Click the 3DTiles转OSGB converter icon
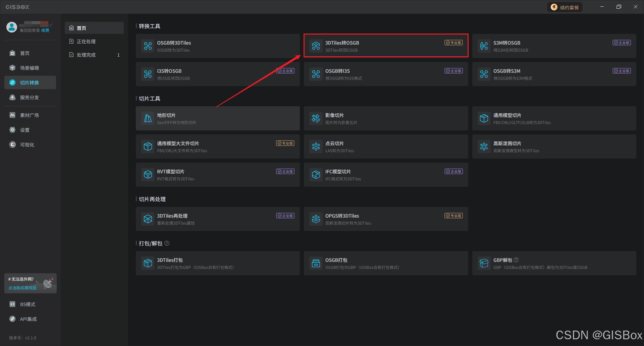Viewport: 644px width, 346px height. click(x=316, y=46)
